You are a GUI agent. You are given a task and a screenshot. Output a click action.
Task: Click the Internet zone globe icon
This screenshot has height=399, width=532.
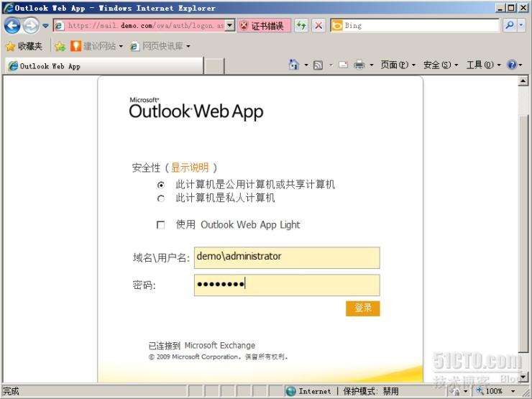pos(290,391)
